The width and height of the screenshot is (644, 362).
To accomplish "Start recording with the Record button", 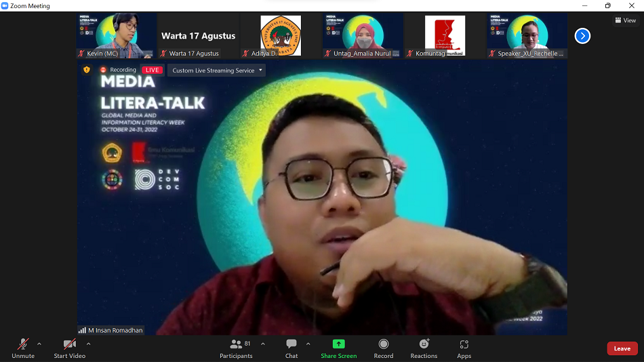I will 384,348.
